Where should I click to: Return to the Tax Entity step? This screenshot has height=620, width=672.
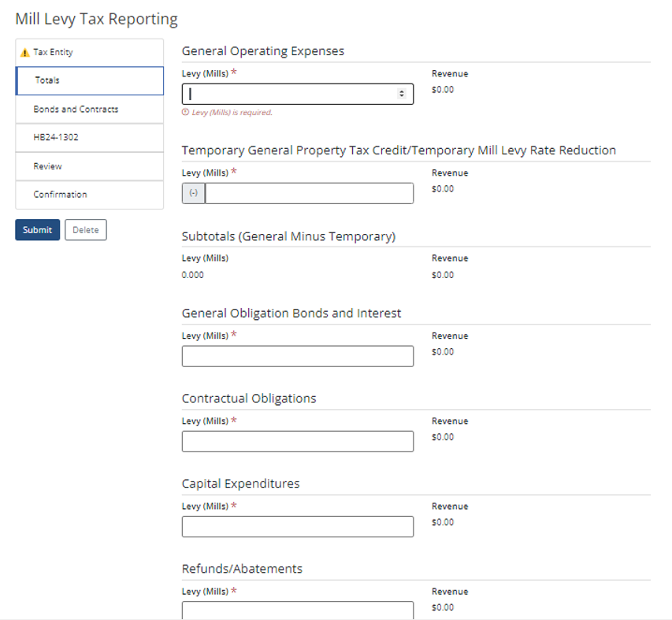pyautogui.click(x=53, y=52)
